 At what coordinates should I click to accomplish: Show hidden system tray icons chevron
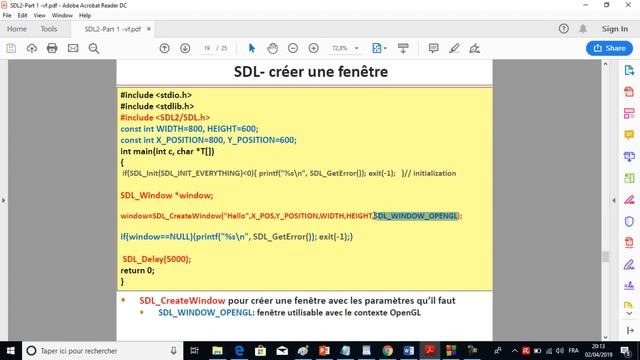coord(514,351)
